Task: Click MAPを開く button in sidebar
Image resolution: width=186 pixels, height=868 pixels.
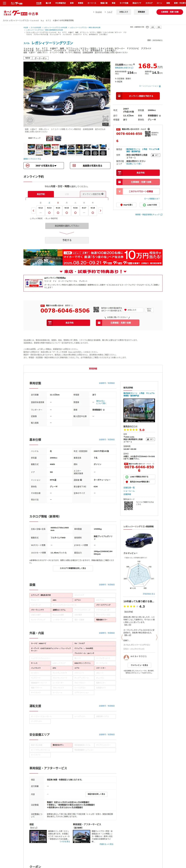Action: pos(127,205)
